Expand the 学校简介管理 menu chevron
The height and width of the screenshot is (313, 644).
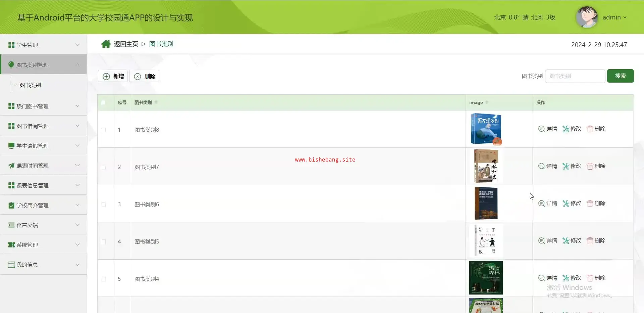click(77, 205)
